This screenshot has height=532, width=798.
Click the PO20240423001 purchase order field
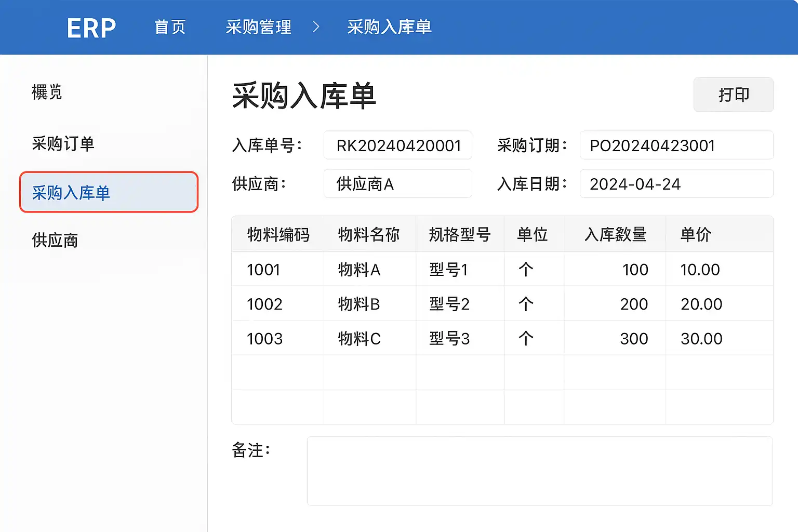[x=676, y=145]
